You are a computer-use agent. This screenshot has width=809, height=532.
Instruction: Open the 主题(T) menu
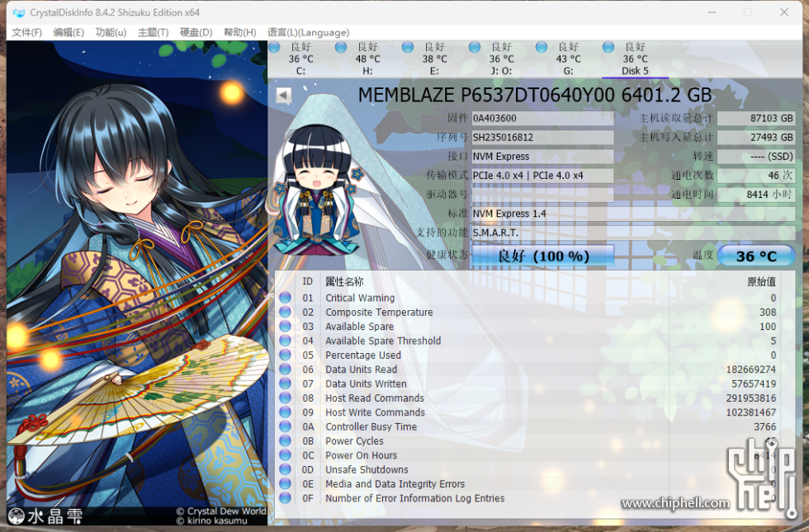(154, 32)
